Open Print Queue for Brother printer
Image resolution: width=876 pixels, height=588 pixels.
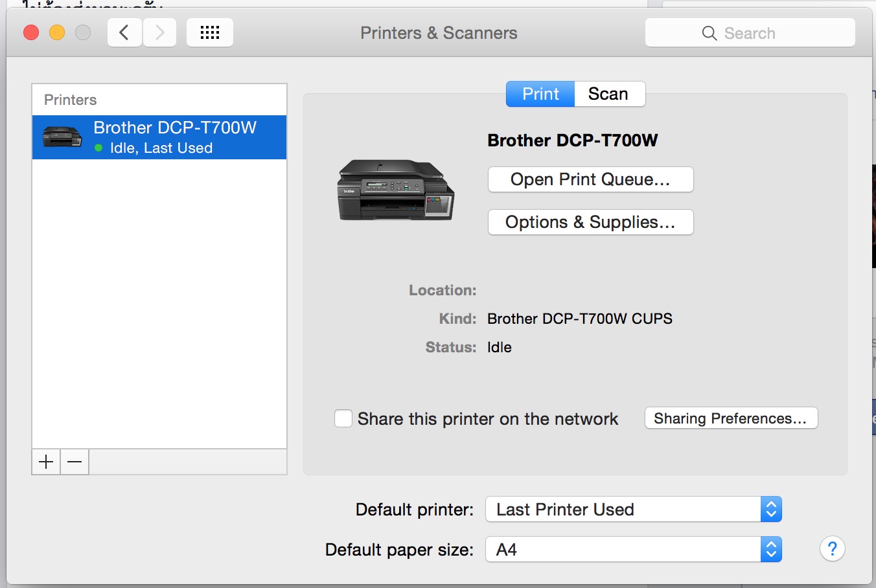pyautogui.click(x=590, y=179)
